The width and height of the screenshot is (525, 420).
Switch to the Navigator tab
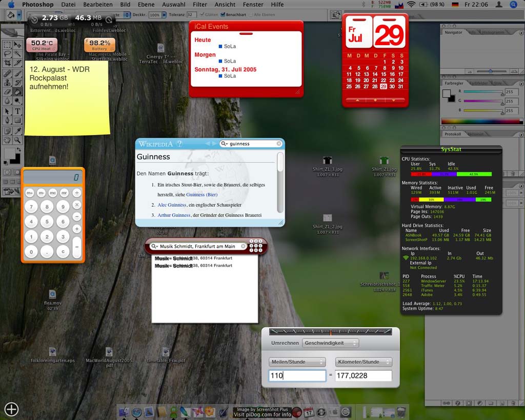pyautogui.click(x=453, y=32)
